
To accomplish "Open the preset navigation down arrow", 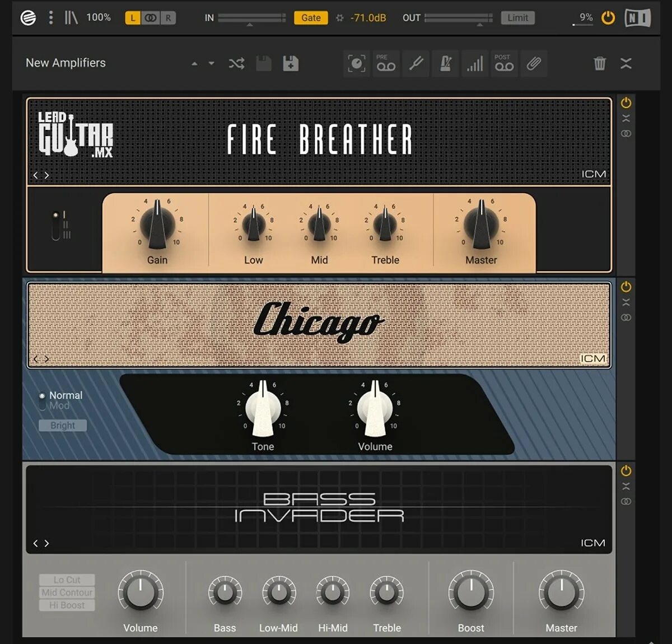I will click(x=212, y=63).
